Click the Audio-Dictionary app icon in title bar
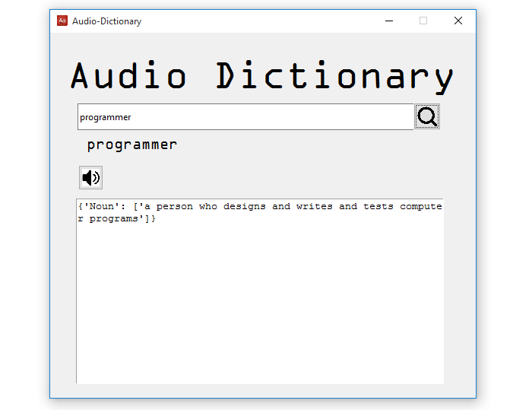 tap(62, 21)
